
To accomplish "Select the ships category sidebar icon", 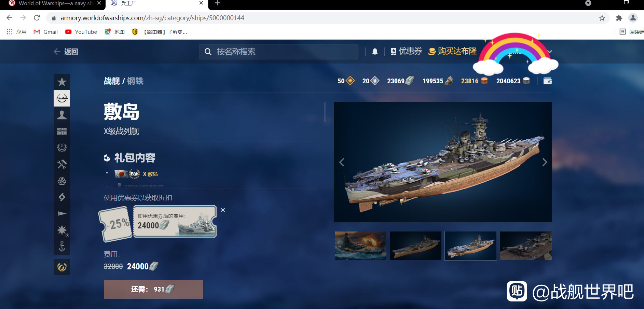I will coord(62,98).
